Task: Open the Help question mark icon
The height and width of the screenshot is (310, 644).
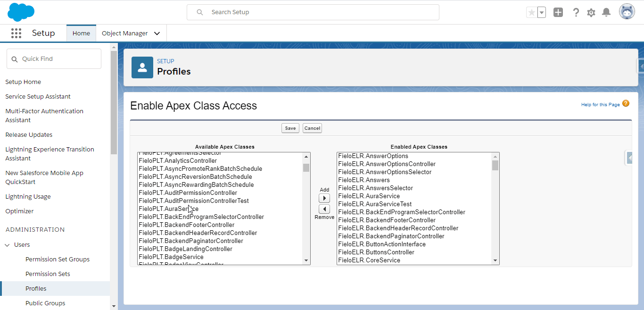Action: click(576, 12)
